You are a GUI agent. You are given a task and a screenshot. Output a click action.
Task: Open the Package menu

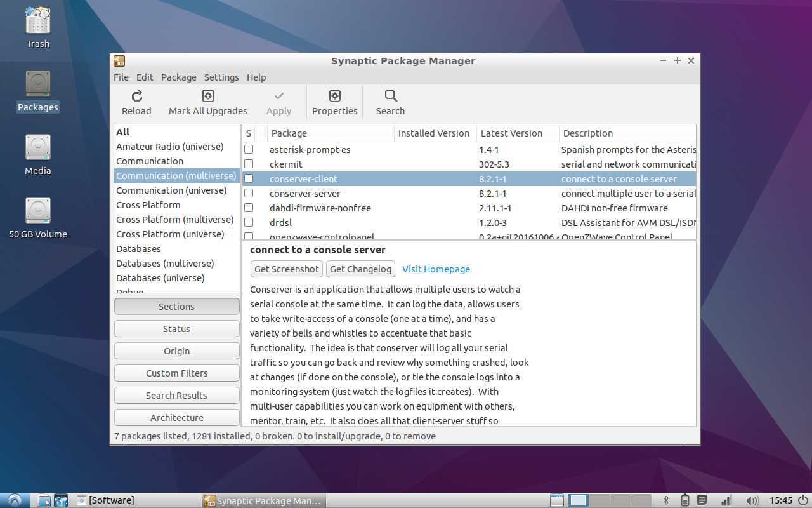[x=178, y=77]
